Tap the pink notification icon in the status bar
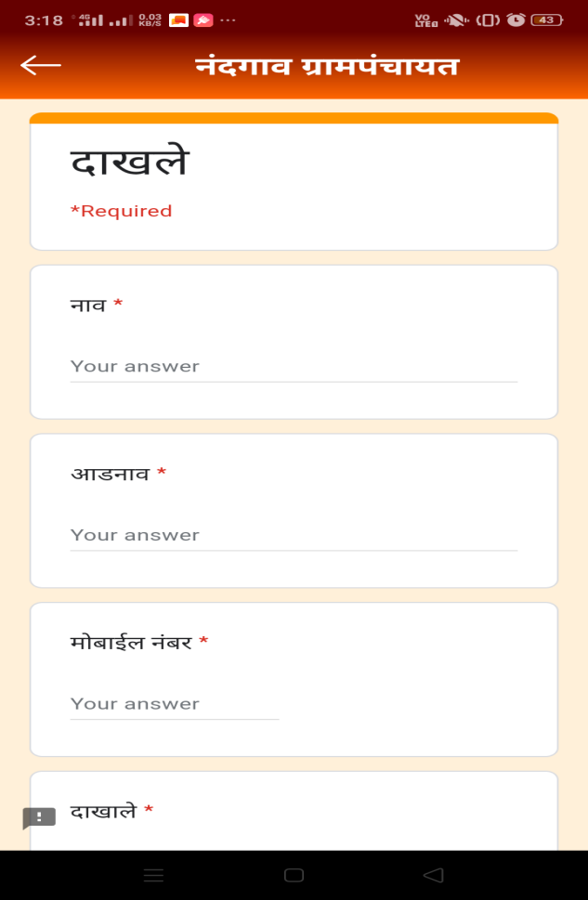588x900 pixels. point(203,20)
